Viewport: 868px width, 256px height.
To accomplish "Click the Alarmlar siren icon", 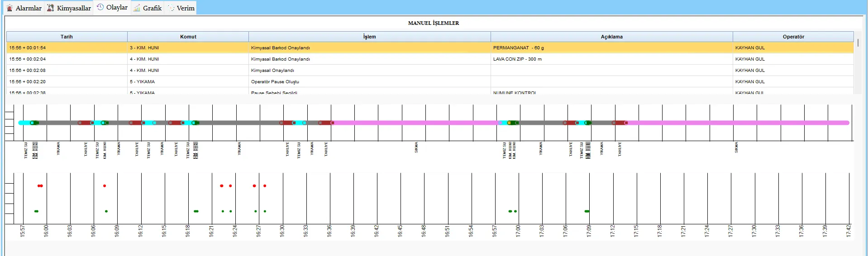I will (10, 8).
